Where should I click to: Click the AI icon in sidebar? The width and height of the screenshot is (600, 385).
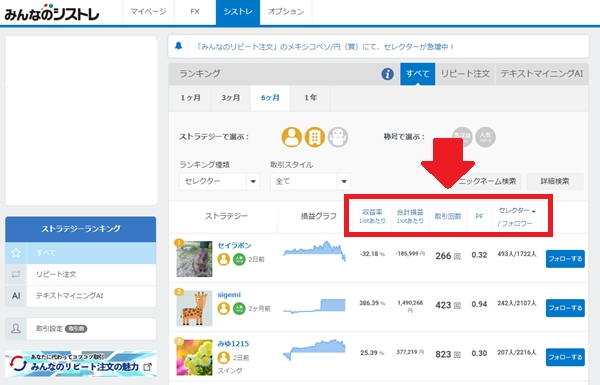click(x=16, y=295)
